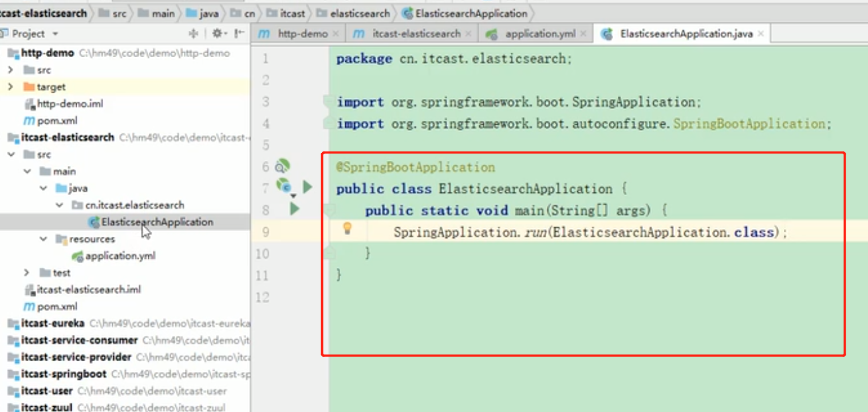The image size is (868, 412).
Task: Select the itcast-user module
Action: tap(47, 391)
